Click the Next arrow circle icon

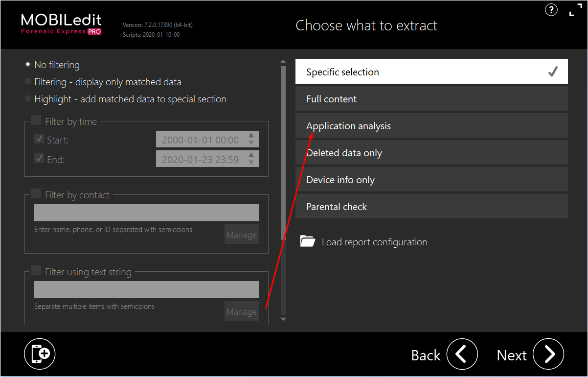548,354
